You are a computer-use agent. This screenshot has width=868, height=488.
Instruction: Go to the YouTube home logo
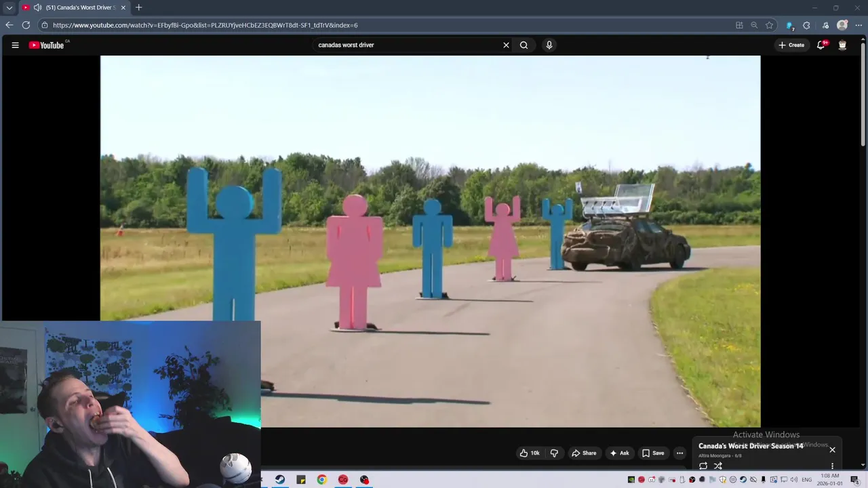tap(46, 45)
